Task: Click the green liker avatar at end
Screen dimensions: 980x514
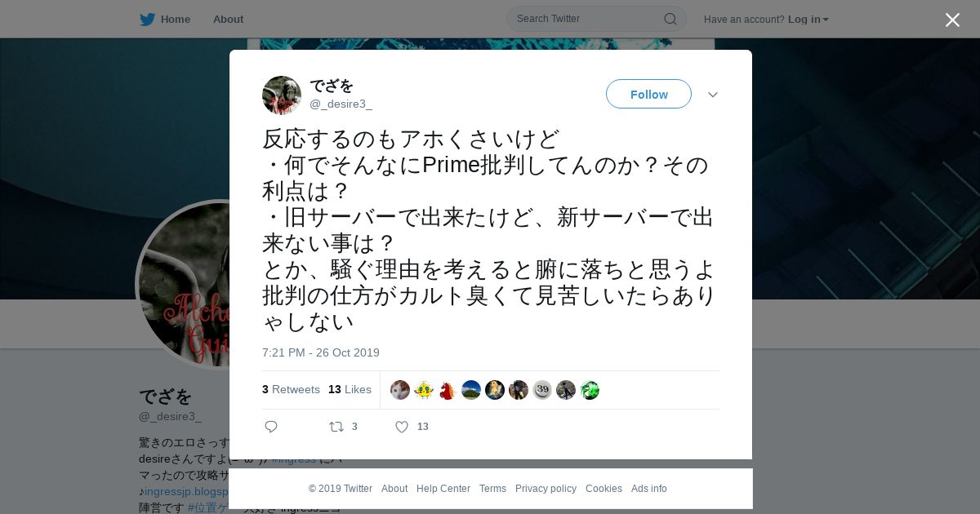Action: point(590,390)
